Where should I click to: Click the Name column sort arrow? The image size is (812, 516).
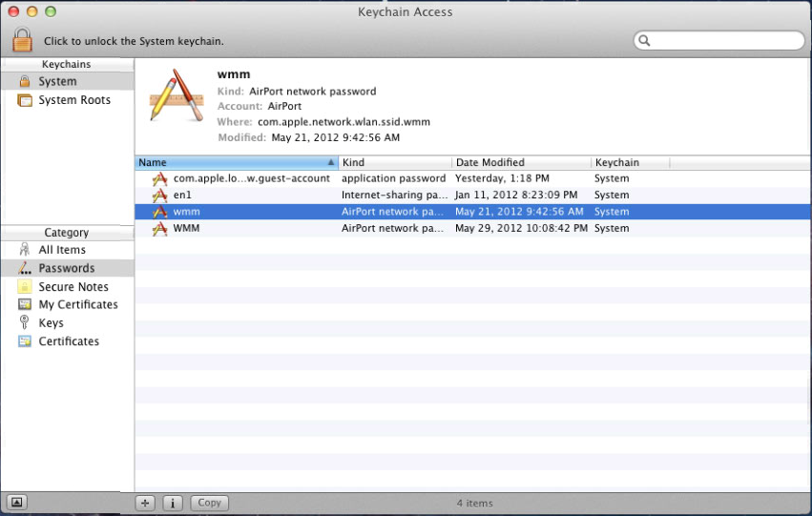[x=331, y=162]
